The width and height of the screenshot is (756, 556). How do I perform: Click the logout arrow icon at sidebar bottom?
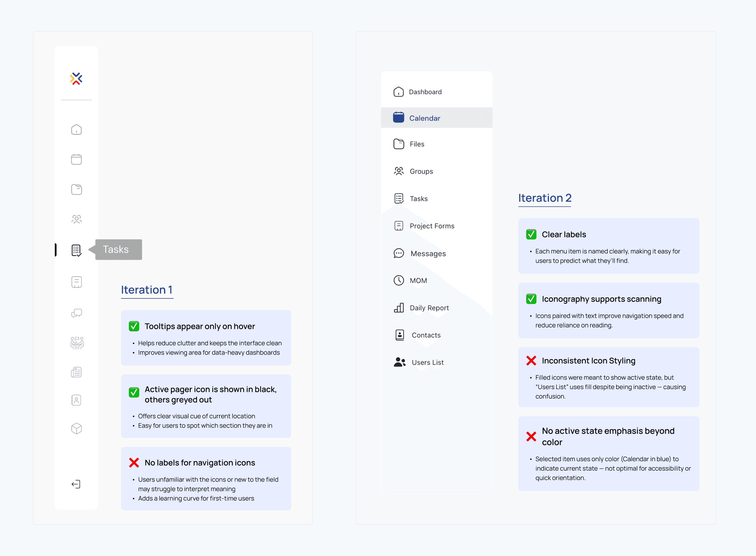click(x=76, y=484)
